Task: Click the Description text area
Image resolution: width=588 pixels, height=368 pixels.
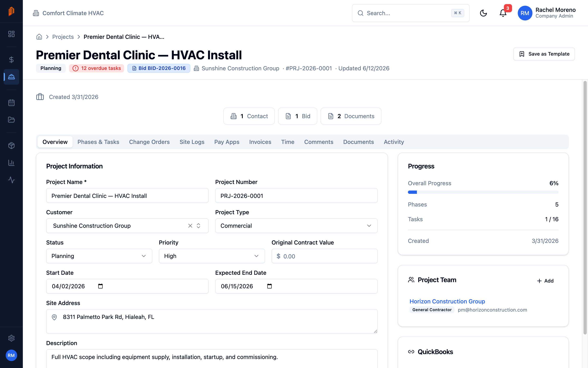Action: click(212, 359)
